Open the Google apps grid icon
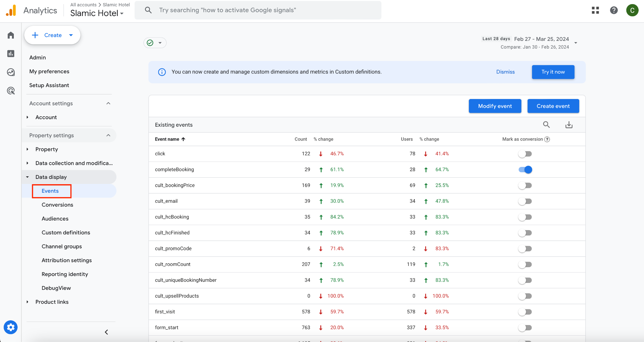The width and height of the screenshot is (644, 342). click(x=595, y=10)
